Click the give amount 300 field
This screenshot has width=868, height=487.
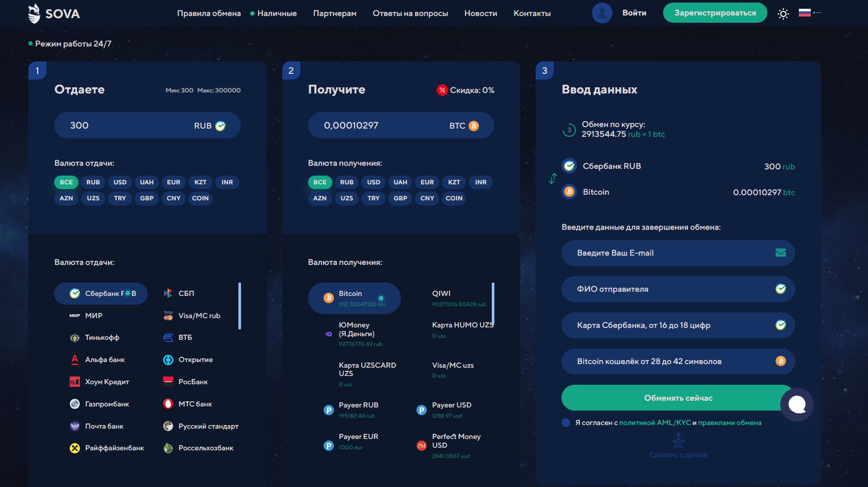147,125
